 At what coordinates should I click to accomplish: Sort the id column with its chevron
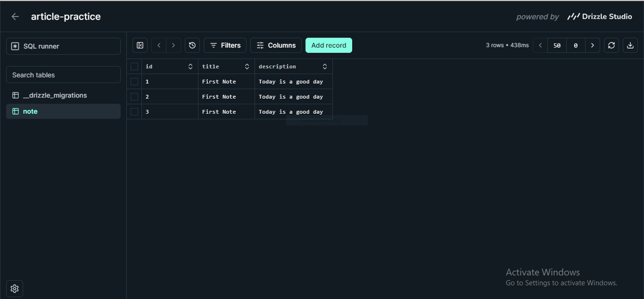[x=190, y=66]
